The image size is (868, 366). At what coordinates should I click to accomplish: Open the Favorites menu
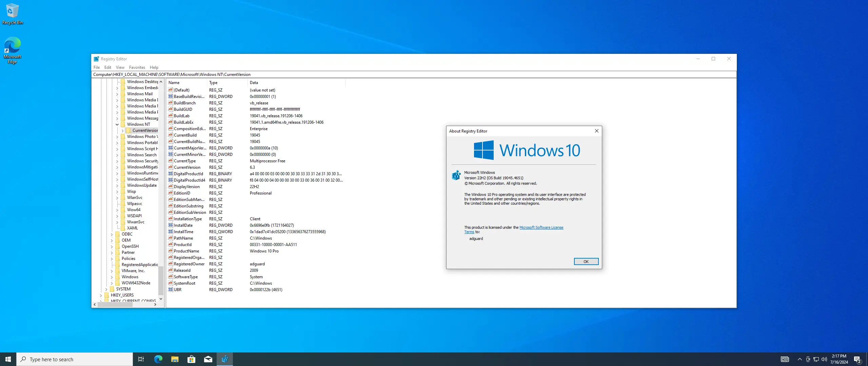[137, 67]
